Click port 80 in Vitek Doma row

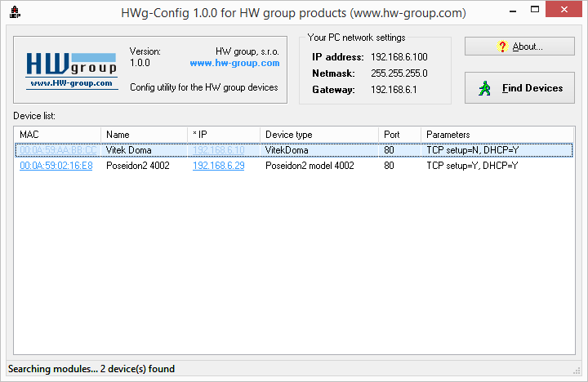(389, 150)
